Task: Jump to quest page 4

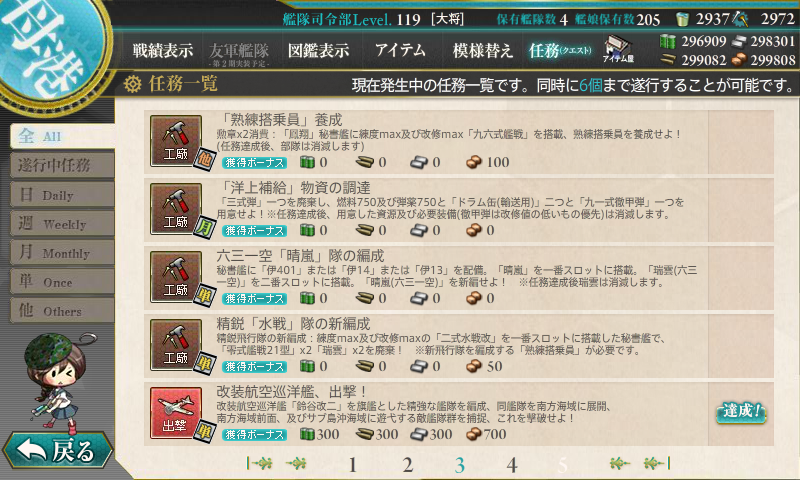Action: point(512,465)
